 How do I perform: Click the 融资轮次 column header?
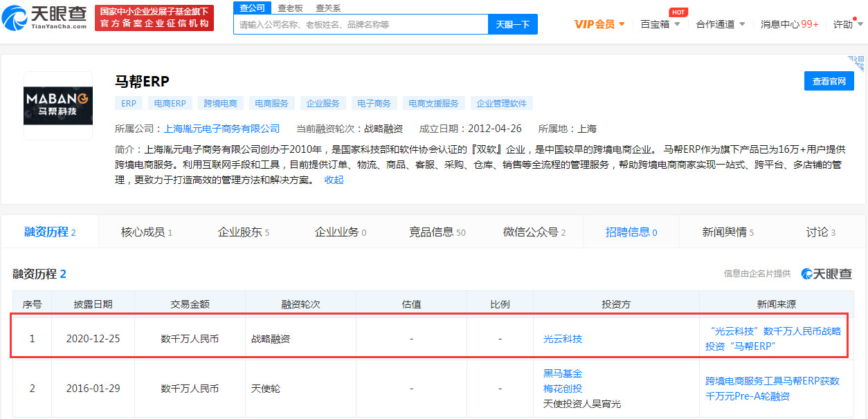tap(300, 304)
